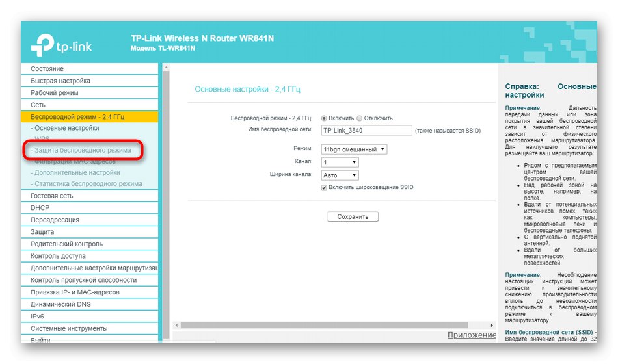The height and width of the screenshot is (364, 618).
Task: Open Привязка IP- и MAC-адресов menu
Action: (90, 292)
